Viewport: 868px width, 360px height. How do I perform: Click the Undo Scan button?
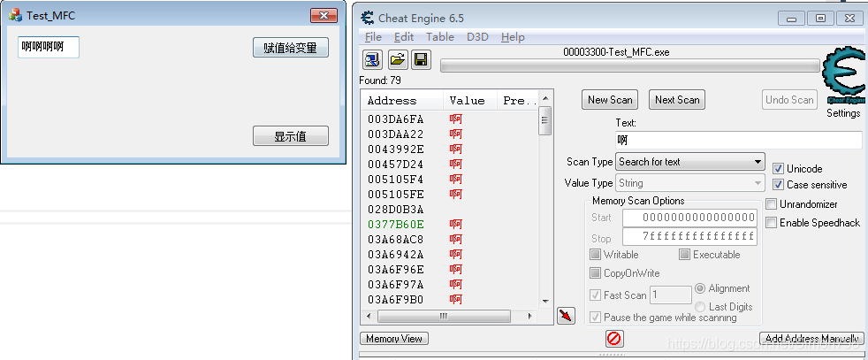(789, 100)
